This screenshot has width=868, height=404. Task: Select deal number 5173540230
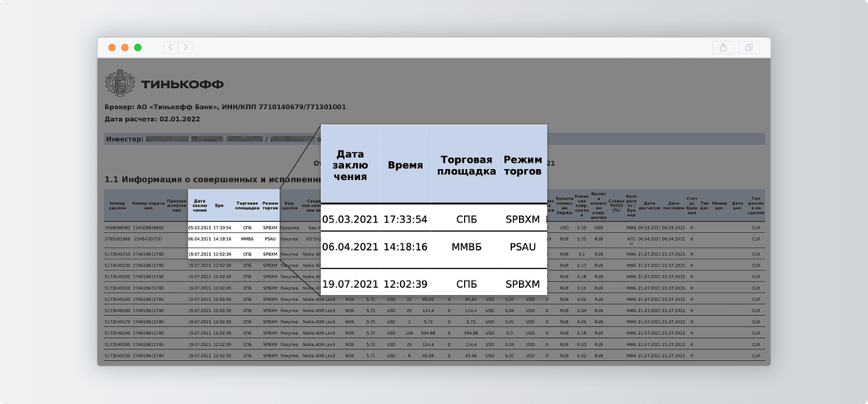pyautogui.click(x=117, y=265)
